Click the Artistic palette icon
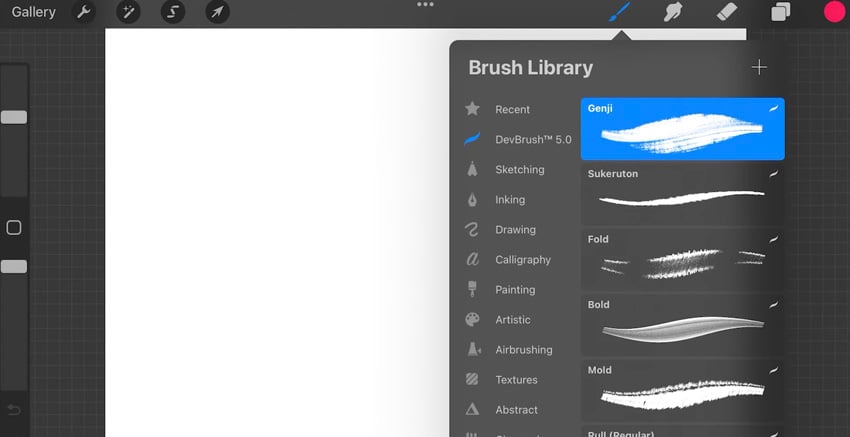Viewport: 850px width, 437px height. [472, 319]
